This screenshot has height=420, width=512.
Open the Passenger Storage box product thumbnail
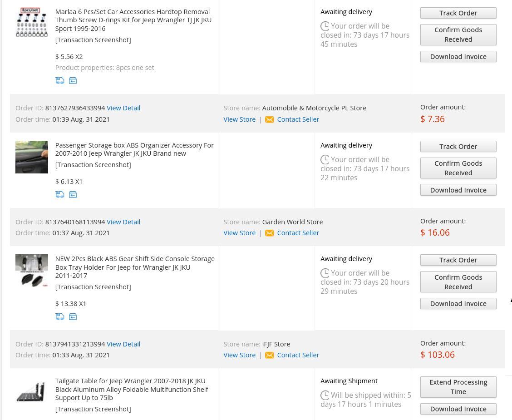click(x=32, y=157)
